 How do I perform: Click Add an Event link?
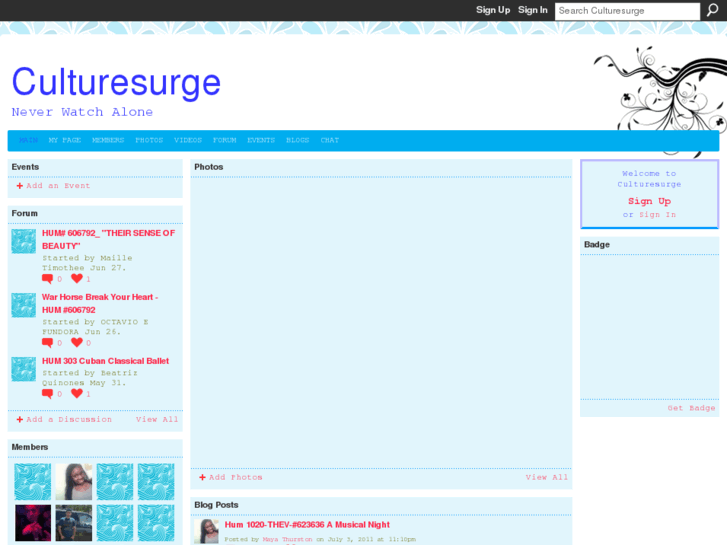click(58, 186)
